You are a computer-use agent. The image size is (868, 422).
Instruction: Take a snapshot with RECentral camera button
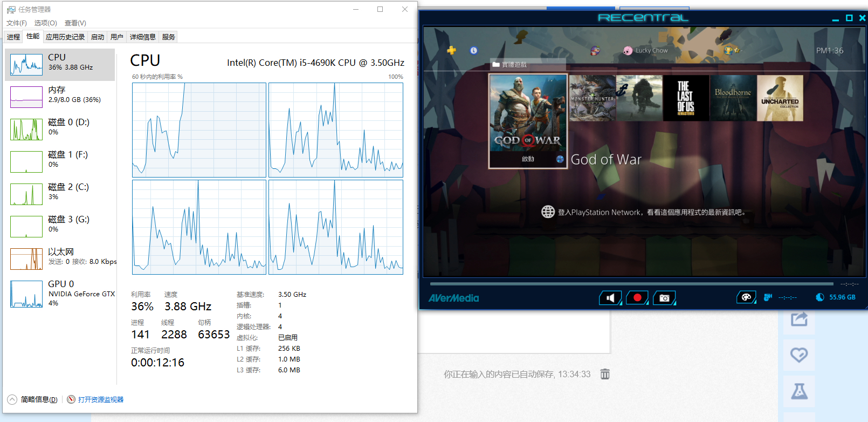point(664,298)
